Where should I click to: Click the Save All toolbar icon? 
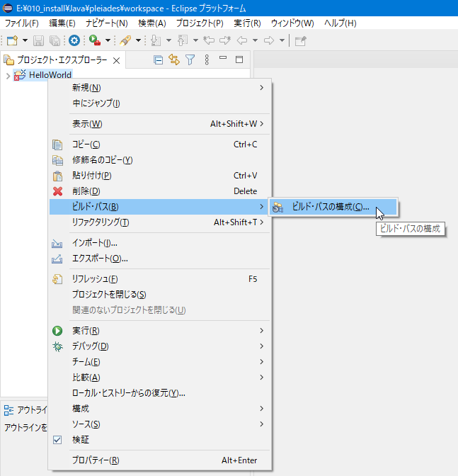point(55,40)
